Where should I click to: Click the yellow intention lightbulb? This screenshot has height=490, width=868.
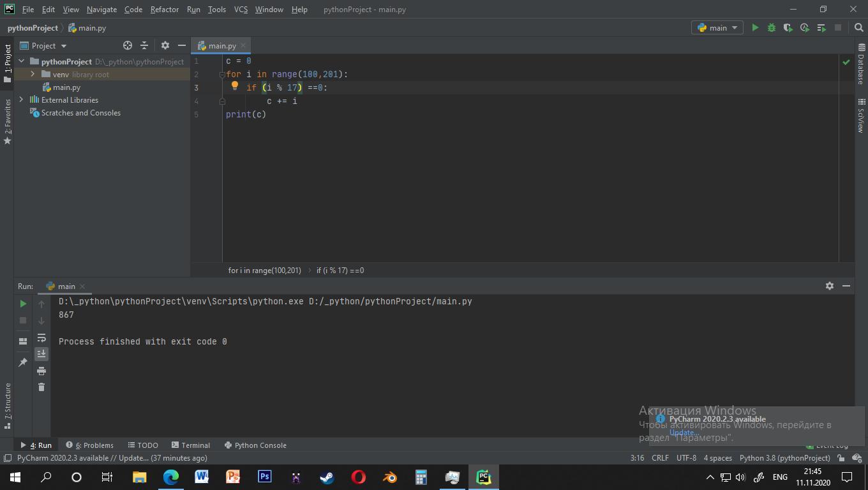point(234,86)
